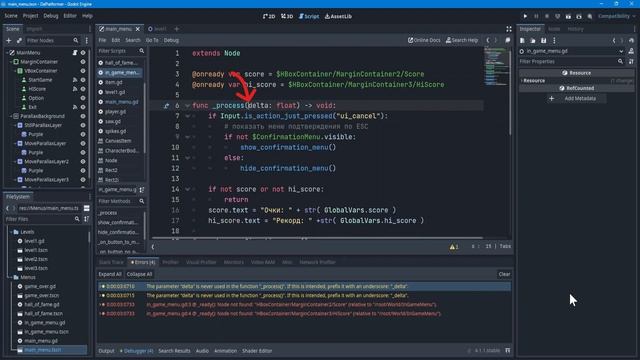Click the signal icon on StartGame node

tap(75, 80)
